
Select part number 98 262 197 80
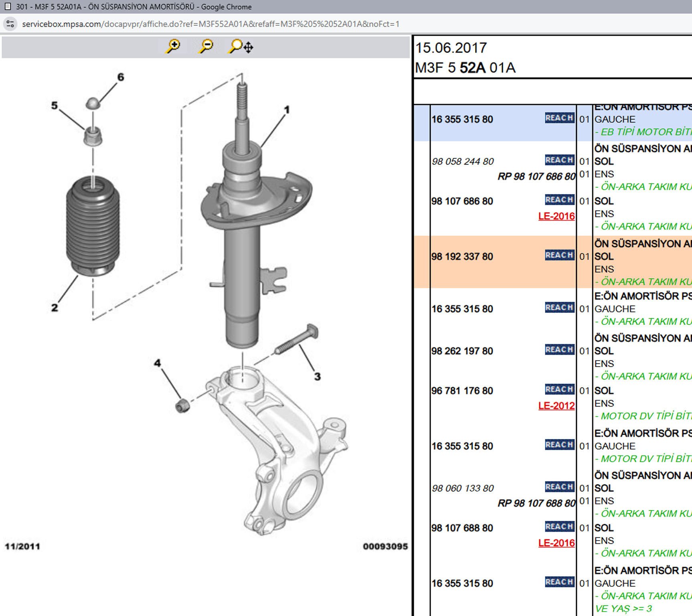(x=462, y=351)
